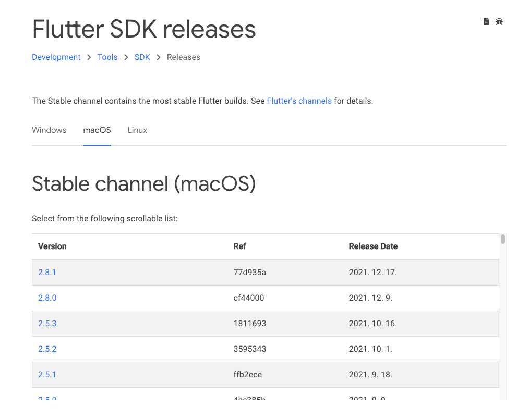Click the Ref column header
The image size is (529, 420).
point(239,246)
